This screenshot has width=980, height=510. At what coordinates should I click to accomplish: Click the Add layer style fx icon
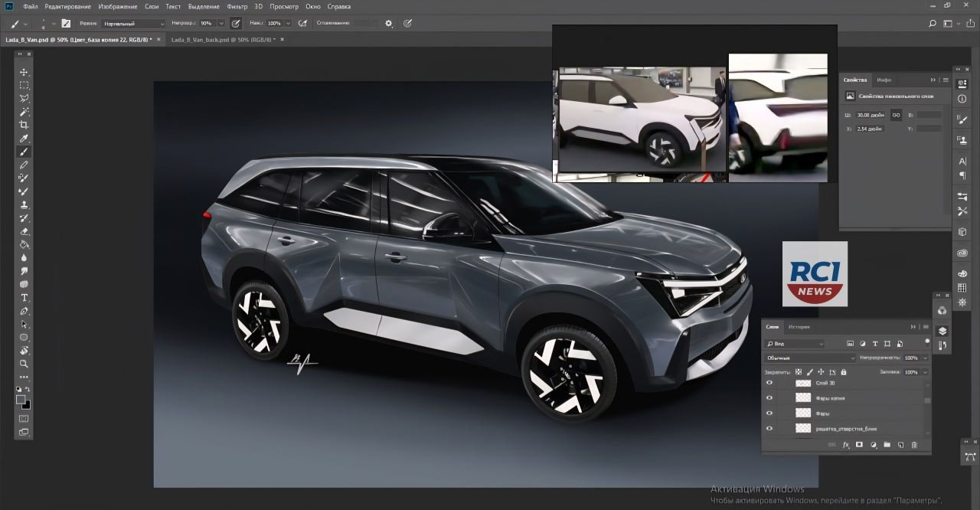click(x=846, y=444)
